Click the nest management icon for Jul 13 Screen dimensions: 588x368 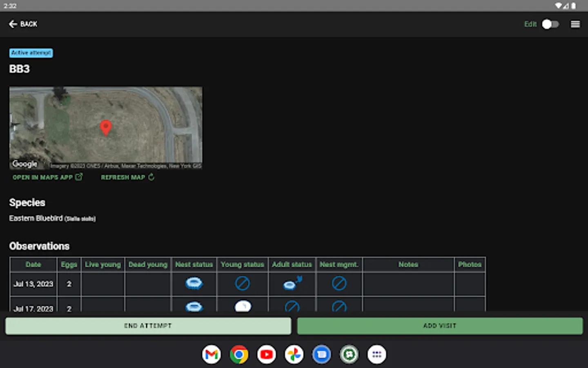tap(339, 283)
